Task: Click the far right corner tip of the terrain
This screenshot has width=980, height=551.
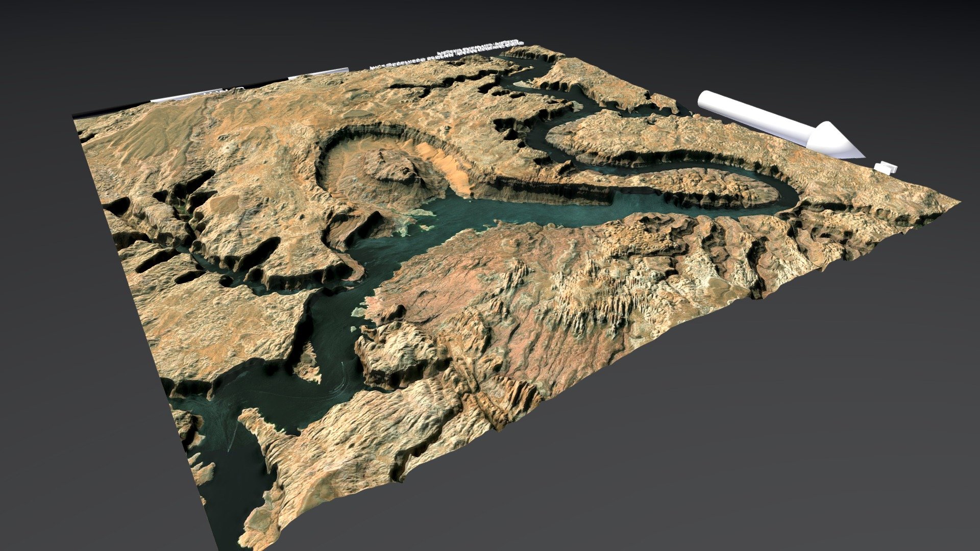Action: tap(954, 203)
